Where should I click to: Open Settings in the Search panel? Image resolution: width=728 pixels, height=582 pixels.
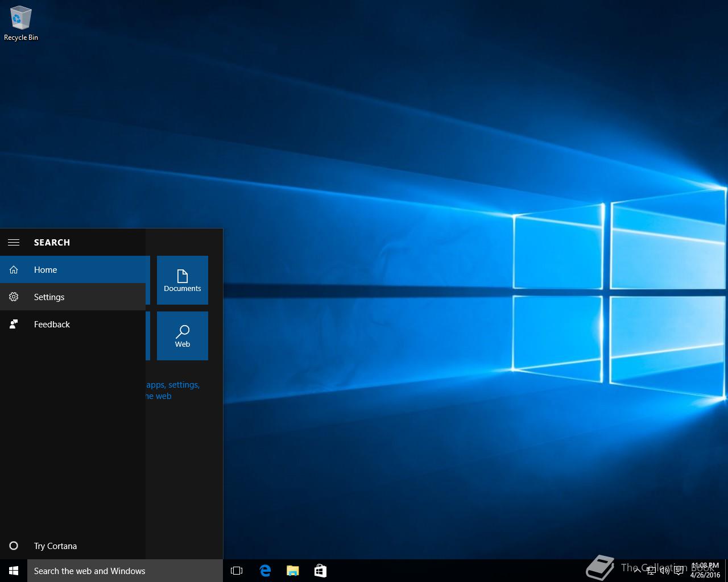(x=73, y=297)
